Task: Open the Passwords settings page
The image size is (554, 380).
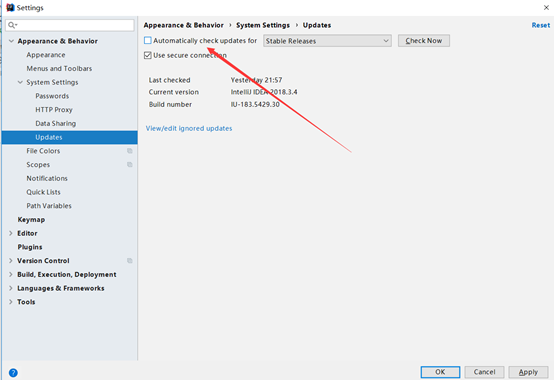Action: 52,96
